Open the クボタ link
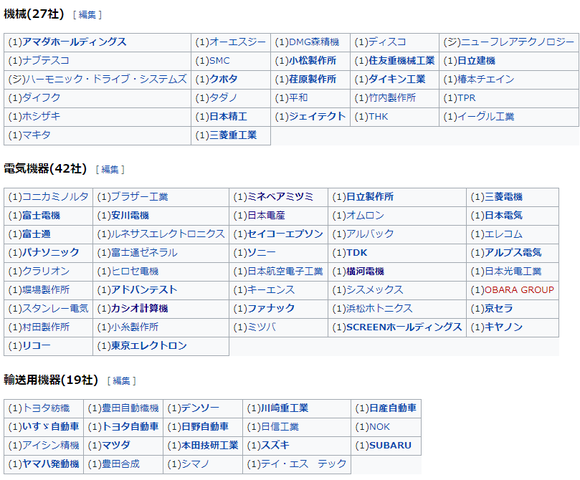Viewport: 580px width, 480px height. click(223, 79)
